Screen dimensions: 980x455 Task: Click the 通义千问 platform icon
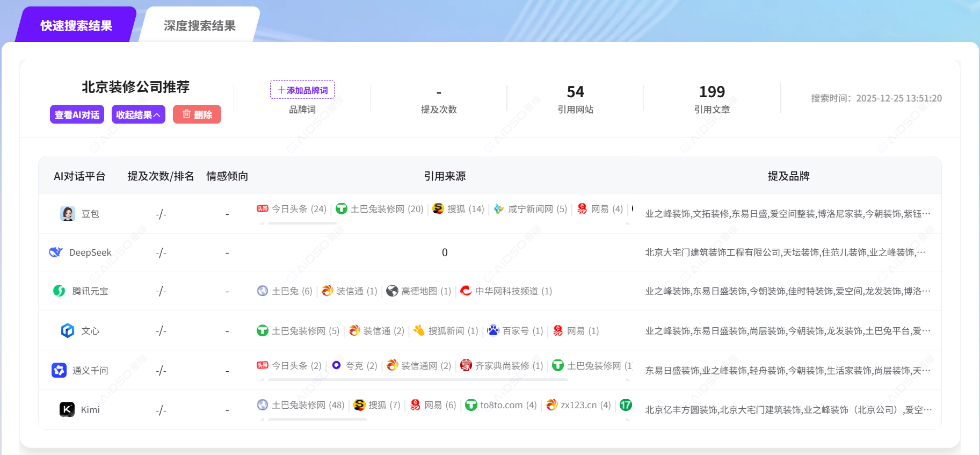click(x=59, y=370)
